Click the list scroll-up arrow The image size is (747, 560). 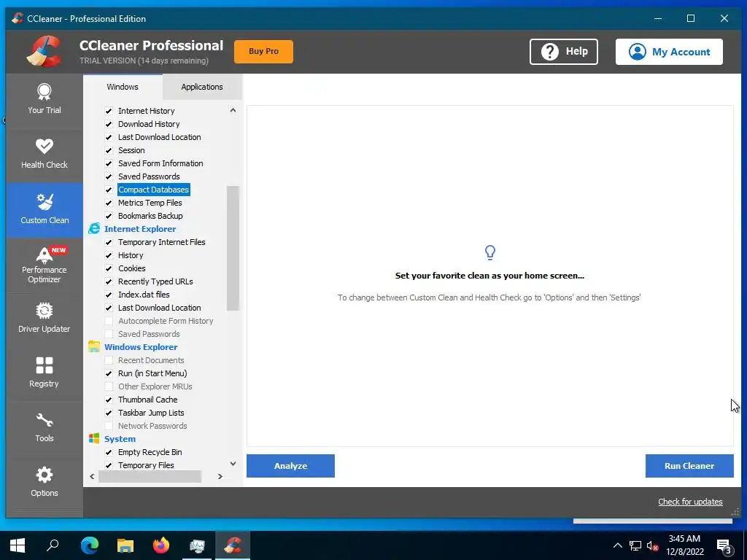click(x=233, y=111)
